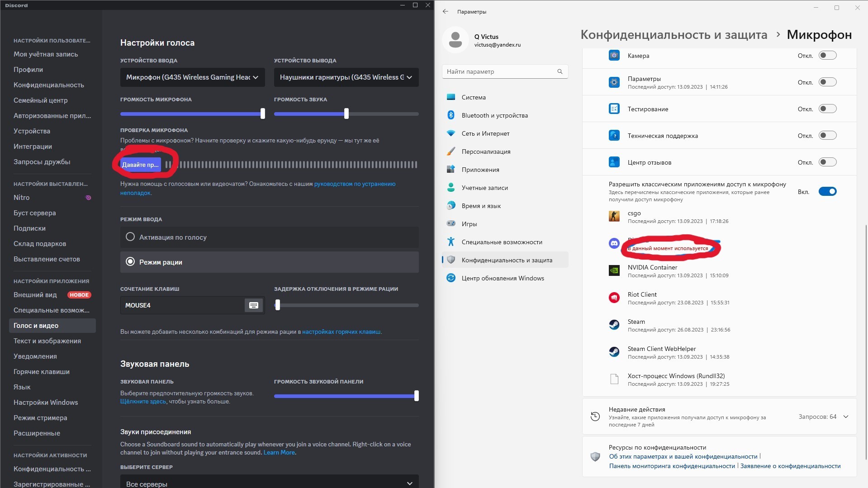Click the Техническая поддержка app icon
The width and height of the screenshot is (868, 488).
pos(614,136)
